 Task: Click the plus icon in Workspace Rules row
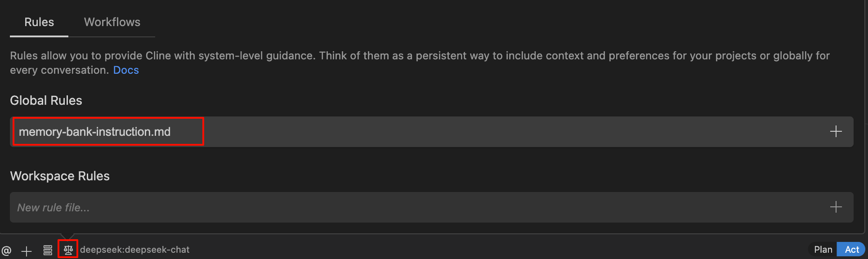tap(836, 207)
